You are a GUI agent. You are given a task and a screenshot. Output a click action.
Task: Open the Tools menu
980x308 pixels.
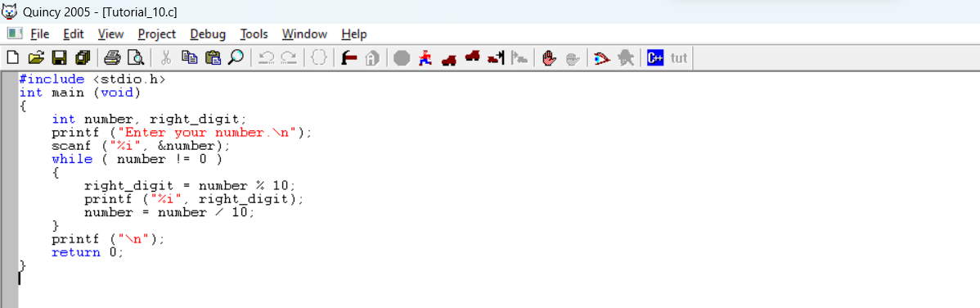pyautogui.click(x=254, y=34)
